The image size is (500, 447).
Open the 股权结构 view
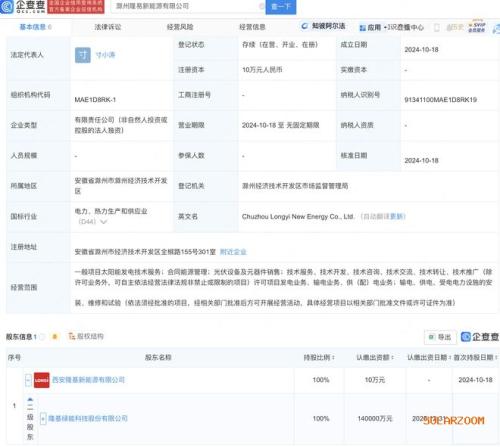click(x=86, y=336)
